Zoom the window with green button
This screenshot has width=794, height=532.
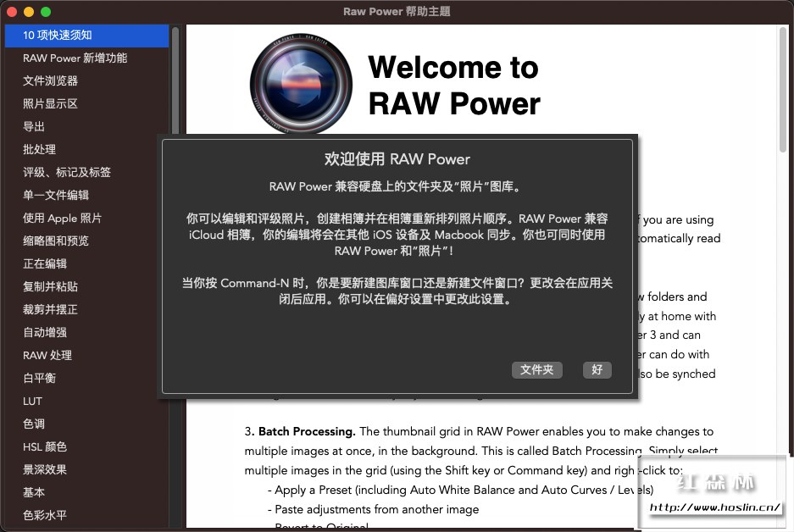pos(46,11)
